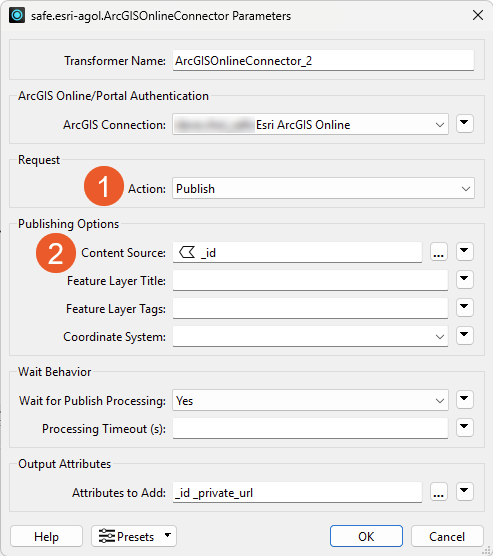
Task: Click the Presets sliders icon
Action: [107, 536]
